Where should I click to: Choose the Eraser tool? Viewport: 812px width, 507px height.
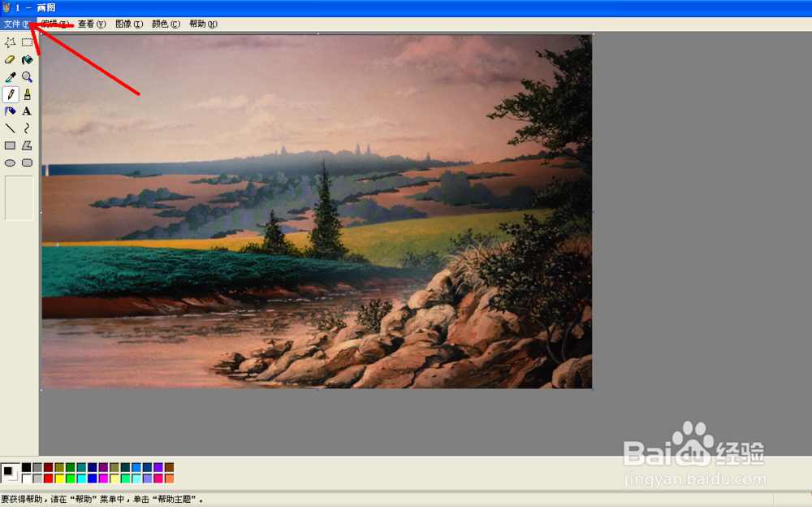(10, 59)
